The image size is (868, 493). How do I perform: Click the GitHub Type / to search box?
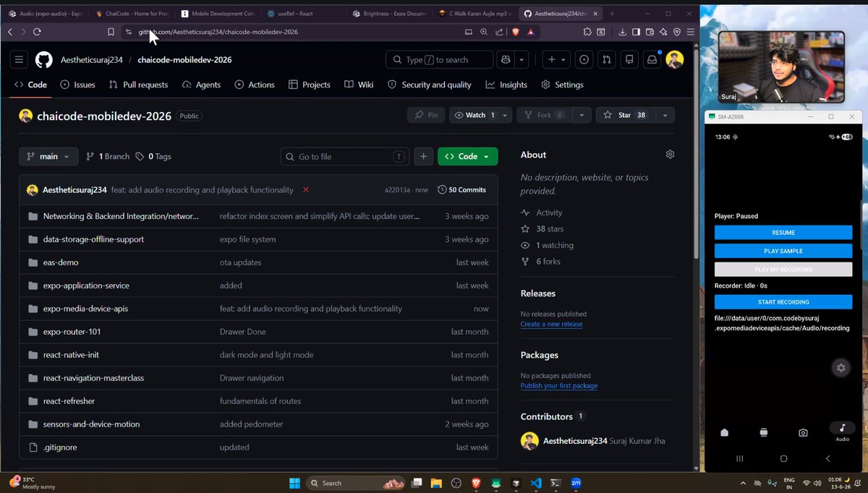[439, 60]
